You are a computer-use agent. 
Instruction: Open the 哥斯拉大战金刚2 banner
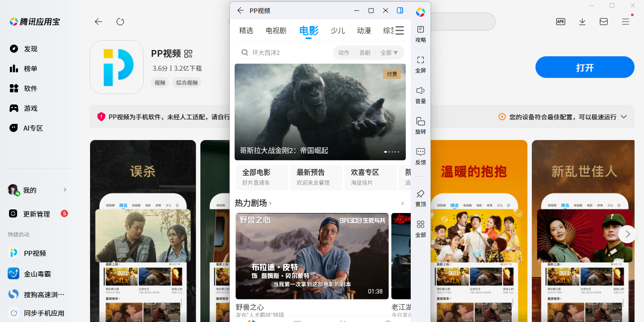click(x=320, y=112)
